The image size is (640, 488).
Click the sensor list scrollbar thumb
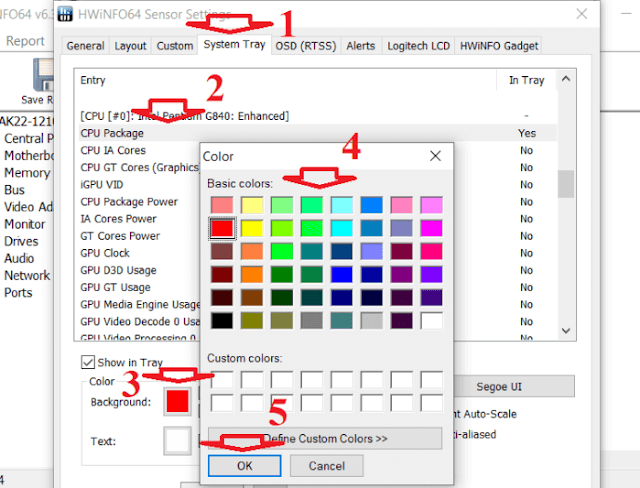click(x=566, y=184)
